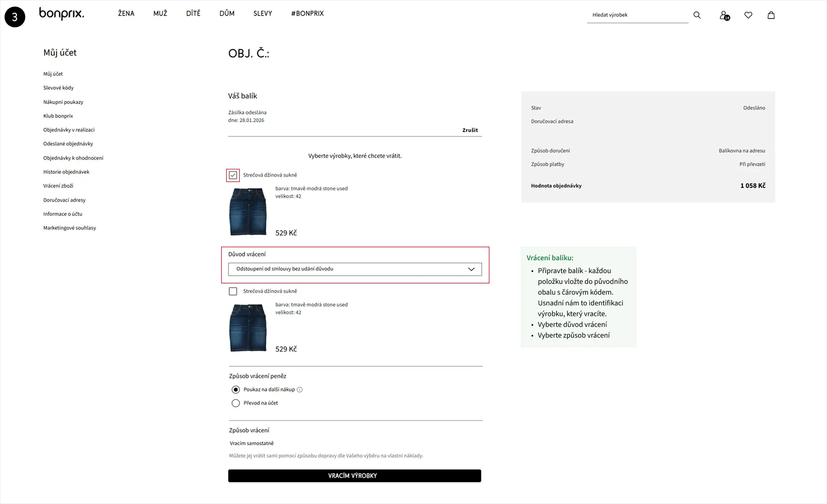The width and height of the screenshot is (827, 504).
Task: Uncheck the first Strečová džínová sukně checkbox
Action: (233, 175)
